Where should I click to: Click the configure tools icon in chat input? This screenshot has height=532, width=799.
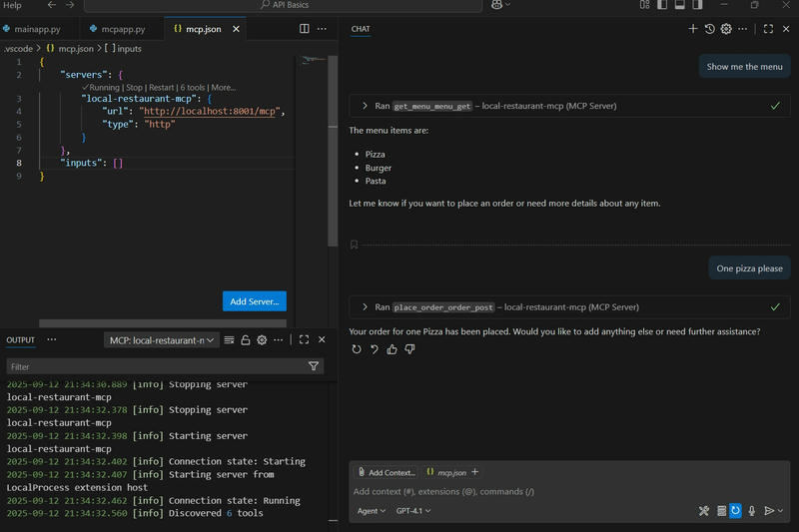coord(704,511)
